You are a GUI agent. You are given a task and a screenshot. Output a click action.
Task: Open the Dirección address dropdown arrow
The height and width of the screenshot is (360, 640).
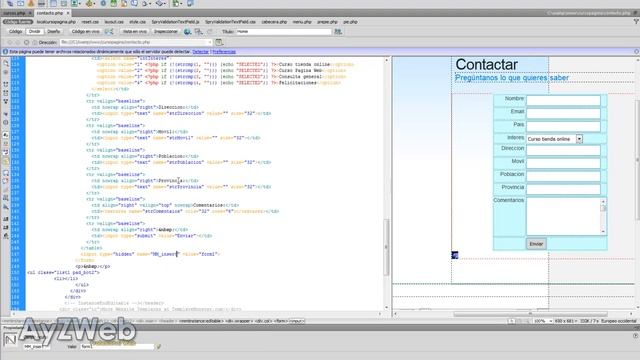[x=210, y=42]
